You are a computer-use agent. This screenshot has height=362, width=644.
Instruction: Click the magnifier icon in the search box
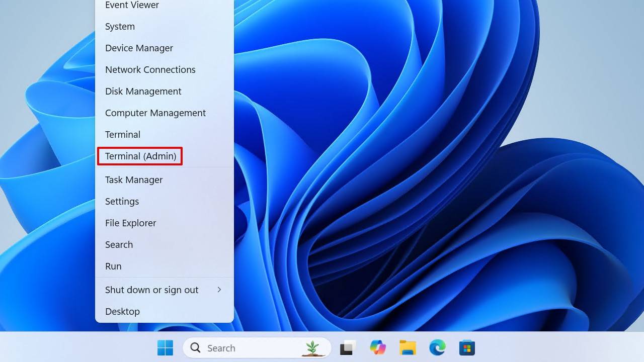tap(195, 348)
